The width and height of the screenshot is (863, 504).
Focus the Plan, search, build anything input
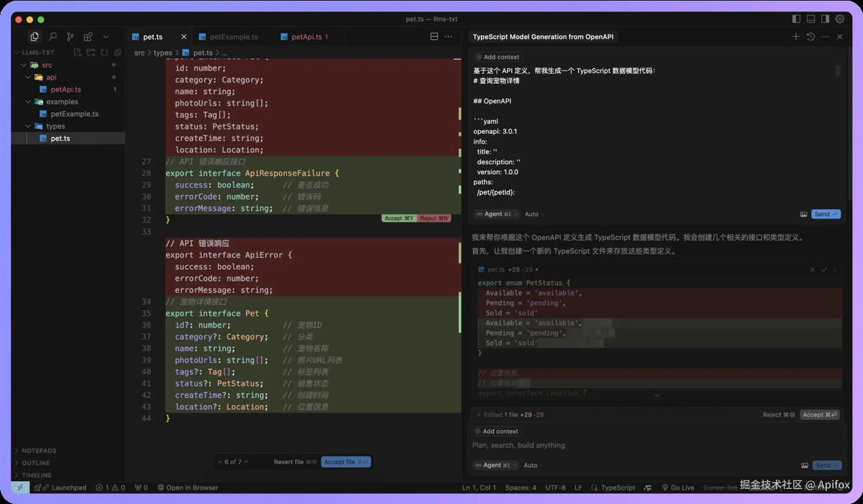[657, 445]
